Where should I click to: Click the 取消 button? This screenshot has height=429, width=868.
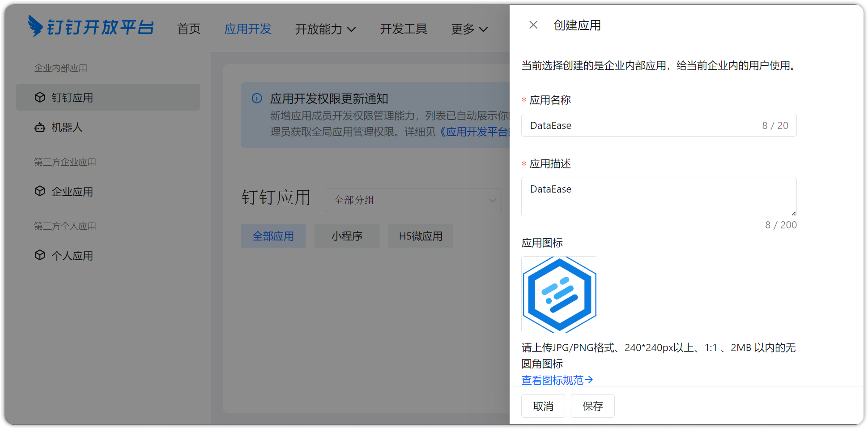click(x=543, y=406)
